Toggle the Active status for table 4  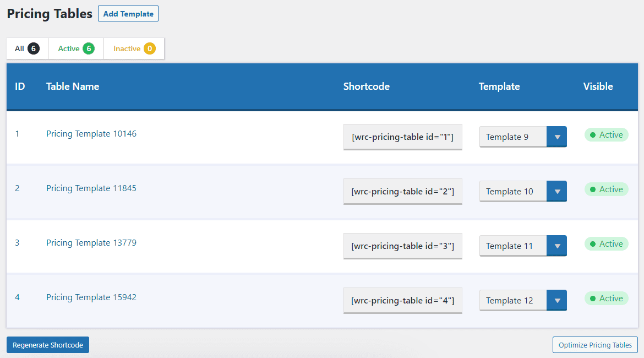pos(606,299)
